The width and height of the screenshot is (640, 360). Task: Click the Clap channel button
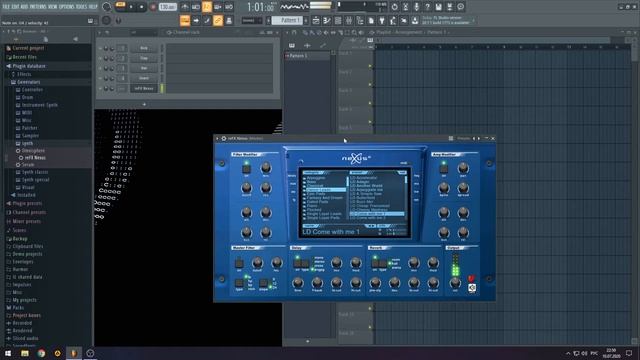coord(144,58)
